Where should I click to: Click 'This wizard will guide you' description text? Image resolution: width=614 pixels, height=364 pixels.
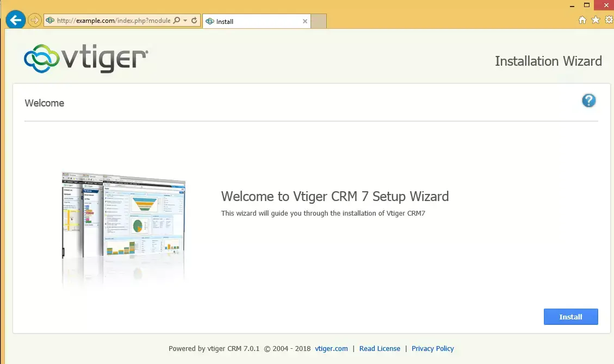(323, 213)
